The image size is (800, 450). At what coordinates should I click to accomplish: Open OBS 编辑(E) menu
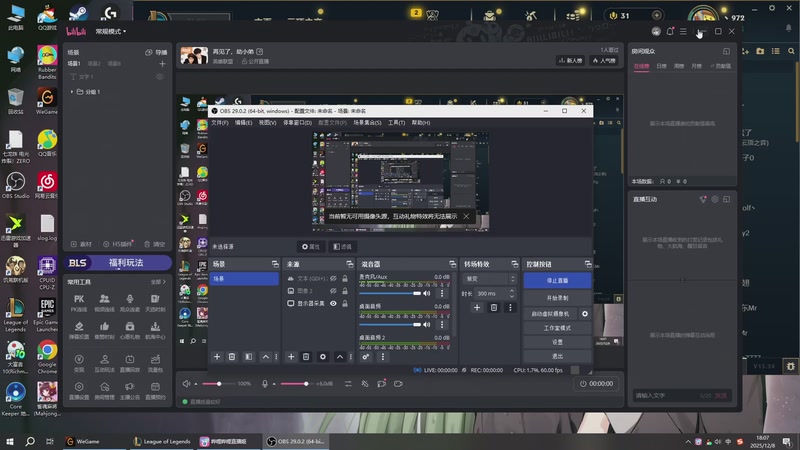243,123
